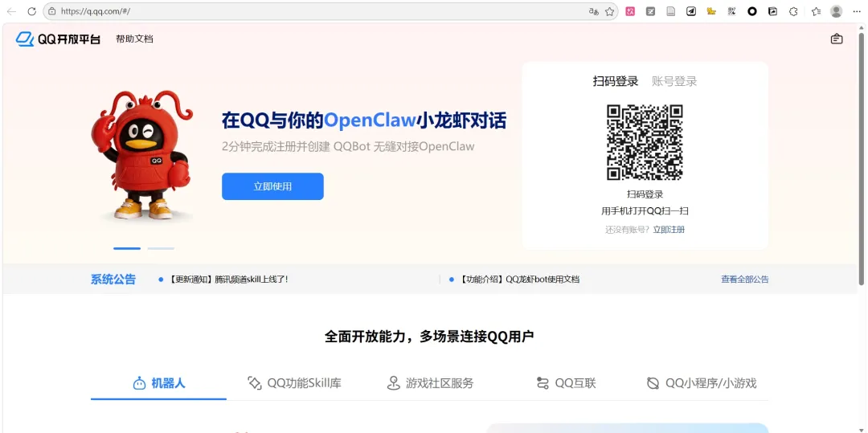Screen dimensions: 868x433
Task: Click 查看全部公告 to view all announcements
Action: point(744,280)
